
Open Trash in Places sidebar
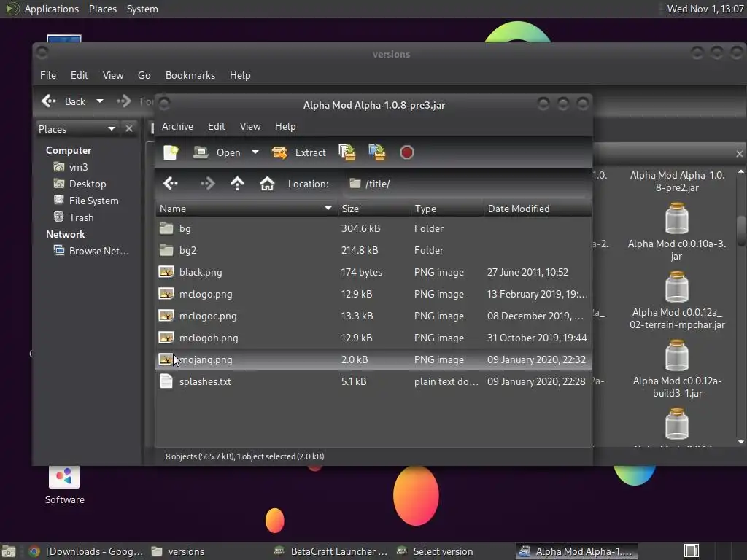(x=74, y=217)
